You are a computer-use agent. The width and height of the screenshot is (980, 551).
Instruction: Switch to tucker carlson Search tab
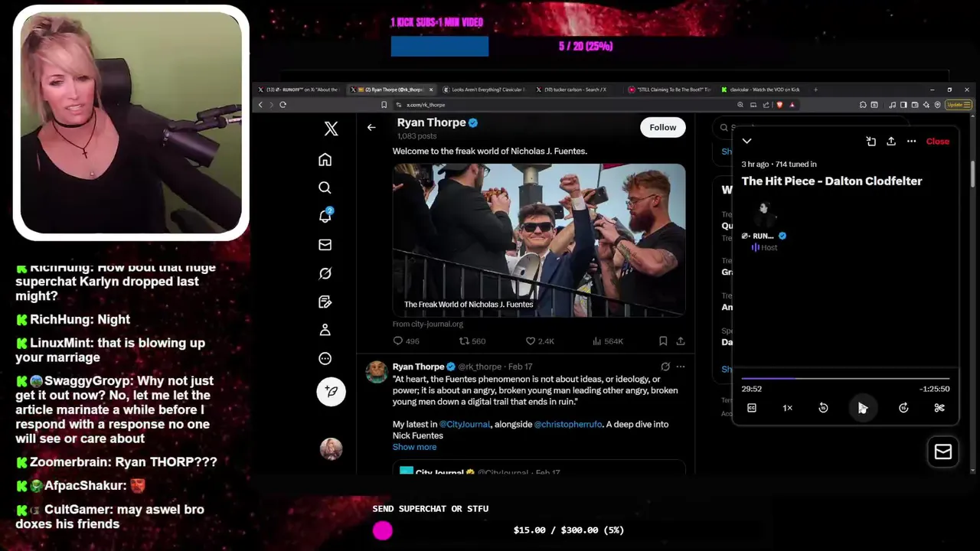pos(576,90)
